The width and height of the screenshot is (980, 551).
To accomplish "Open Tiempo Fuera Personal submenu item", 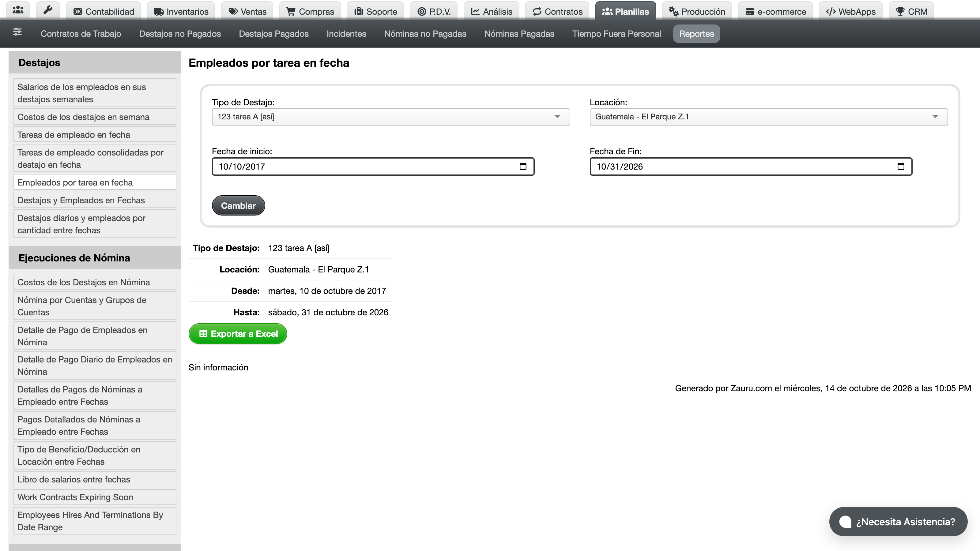I will (616, 34).
